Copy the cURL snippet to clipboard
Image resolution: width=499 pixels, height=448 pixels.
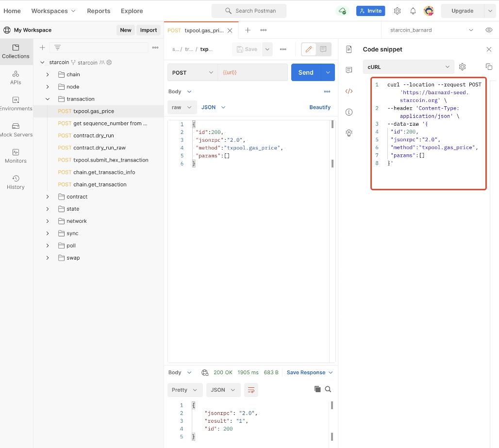pos(489,67)
